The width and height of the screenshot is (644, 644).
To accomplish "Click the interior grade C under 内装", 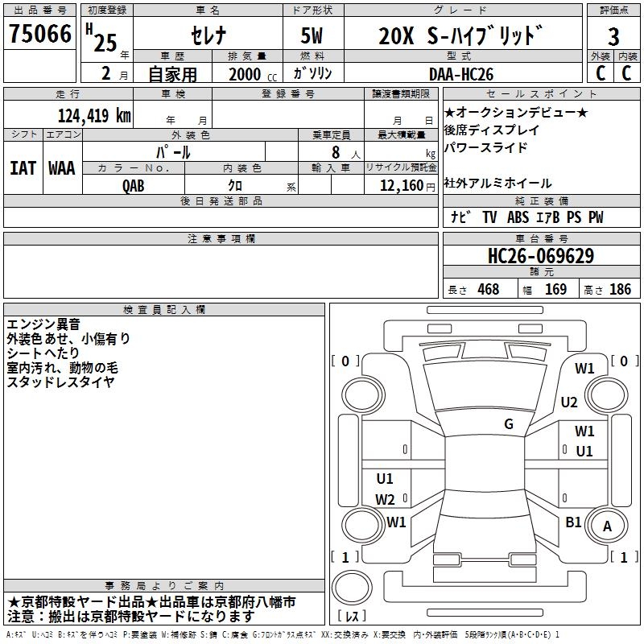I will (626, 72).
